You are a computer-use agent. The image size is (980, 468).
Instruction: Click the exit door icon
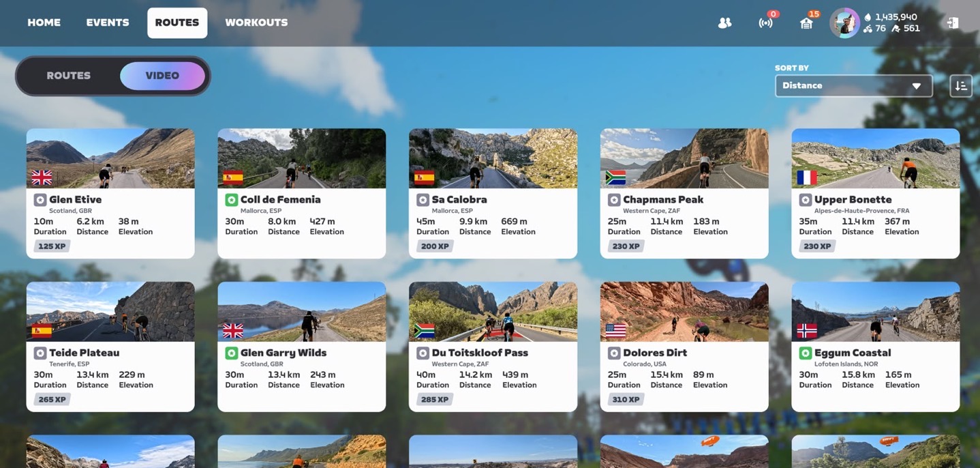coord(952,23)
